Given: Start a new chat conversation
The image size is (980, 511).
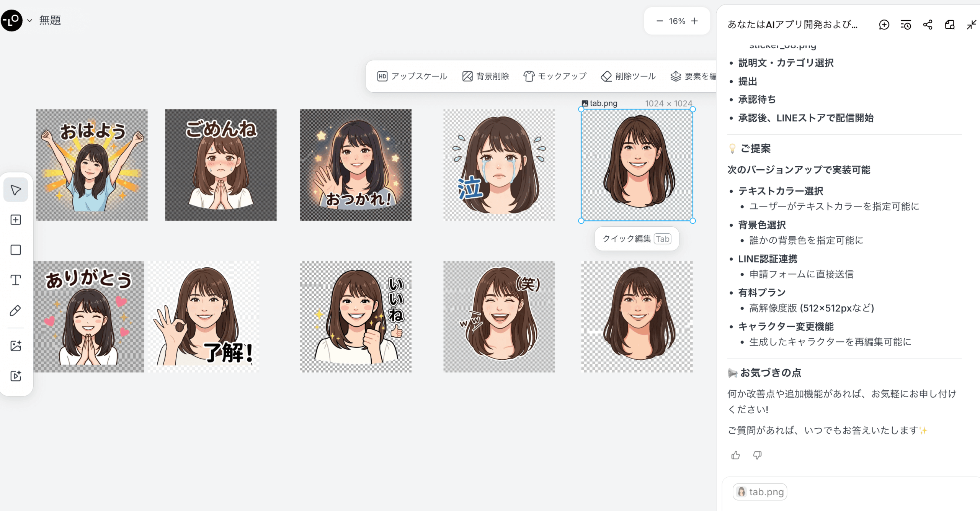Looking at the screenshot, I should click(884, 25).
